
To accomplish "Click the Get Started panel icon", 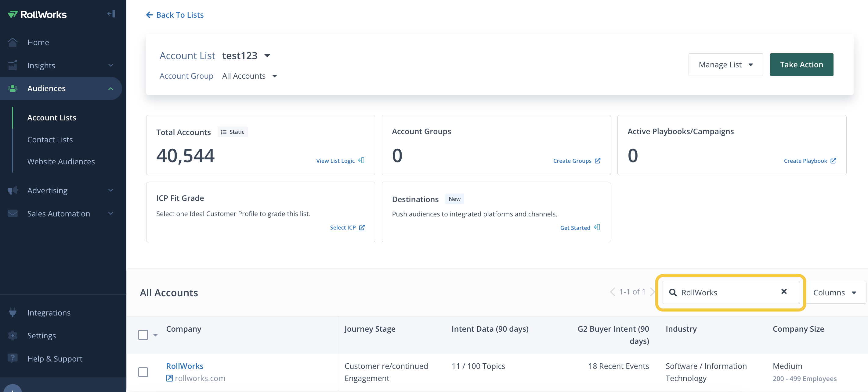I will point(597,227).
